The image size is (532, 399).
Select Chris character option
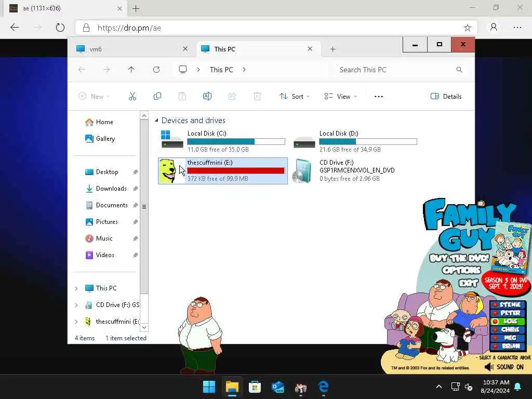[x=508, y=329]
